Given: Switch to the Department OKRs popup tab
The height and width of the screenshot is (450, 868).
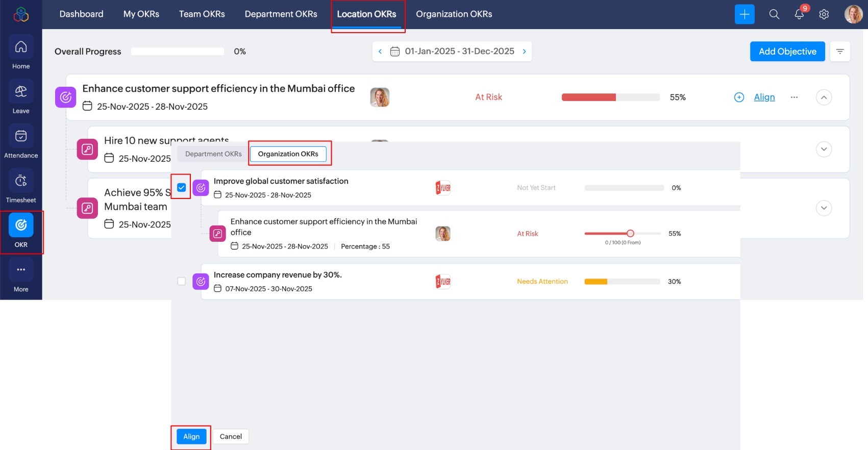Looking at the screenshot, I should (x=213, y=154).
